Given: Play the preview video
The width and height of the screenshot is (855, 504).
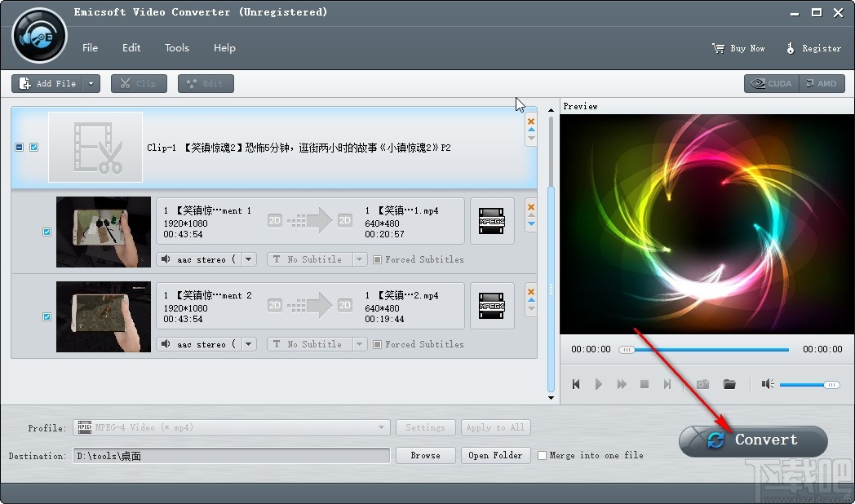Looking at the screenshot, I should click(x=599, y=384).
